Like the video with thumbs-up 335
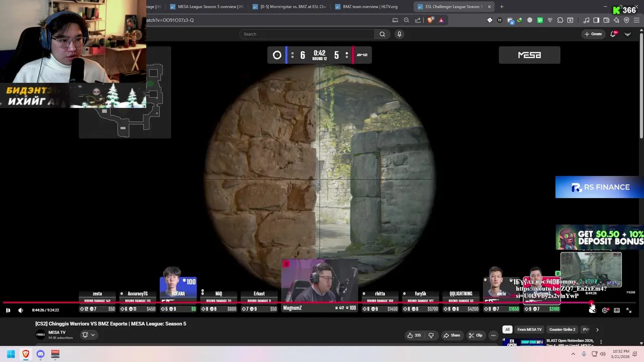The image size is (644, 362). tap(415, 335)
